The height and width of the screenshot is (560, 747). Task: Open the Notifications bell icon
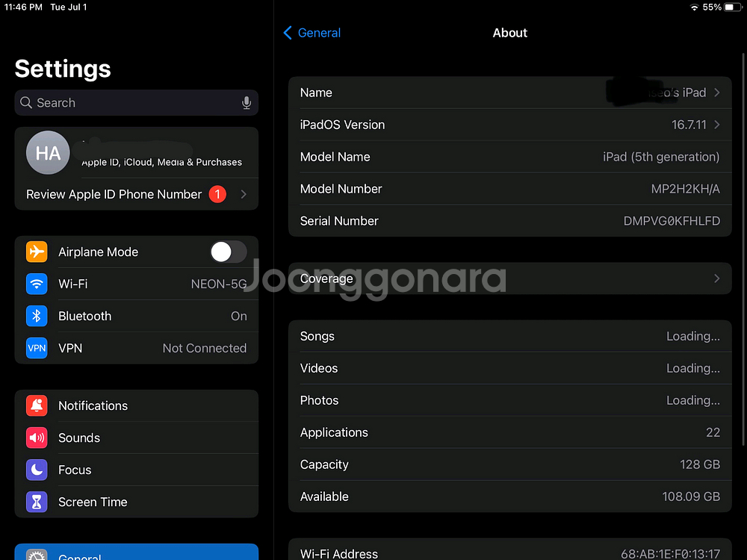(37, 405)
